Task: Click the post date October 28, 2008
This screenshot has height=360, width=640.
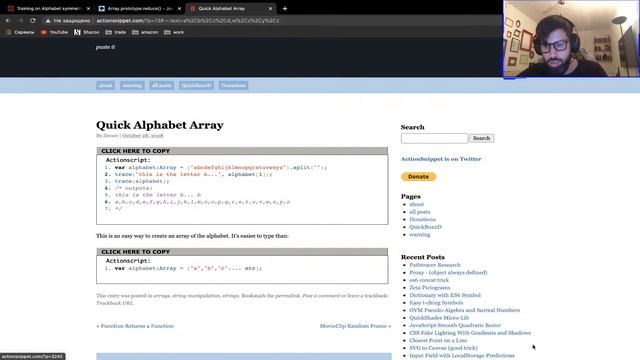Action: pos(142,136)
